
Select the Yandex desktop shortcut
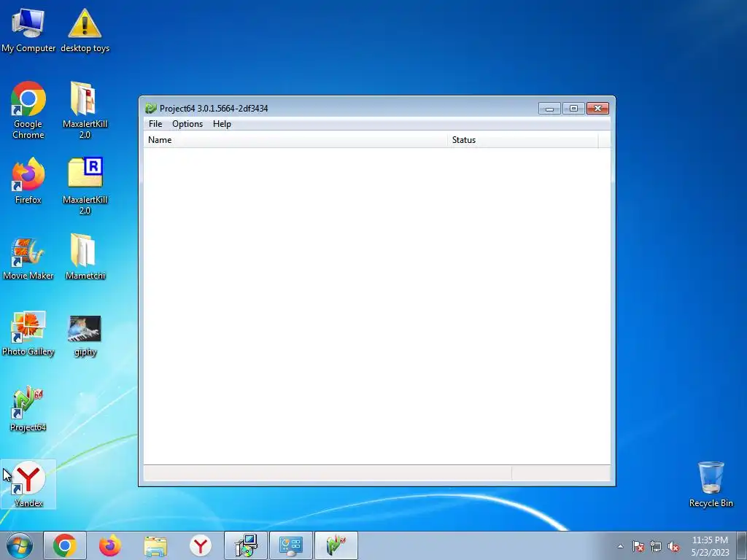28,484
